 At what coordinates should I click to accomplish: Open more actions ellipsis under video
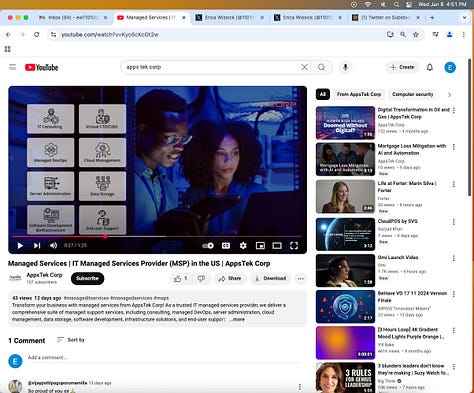click(x=301, y=279)
